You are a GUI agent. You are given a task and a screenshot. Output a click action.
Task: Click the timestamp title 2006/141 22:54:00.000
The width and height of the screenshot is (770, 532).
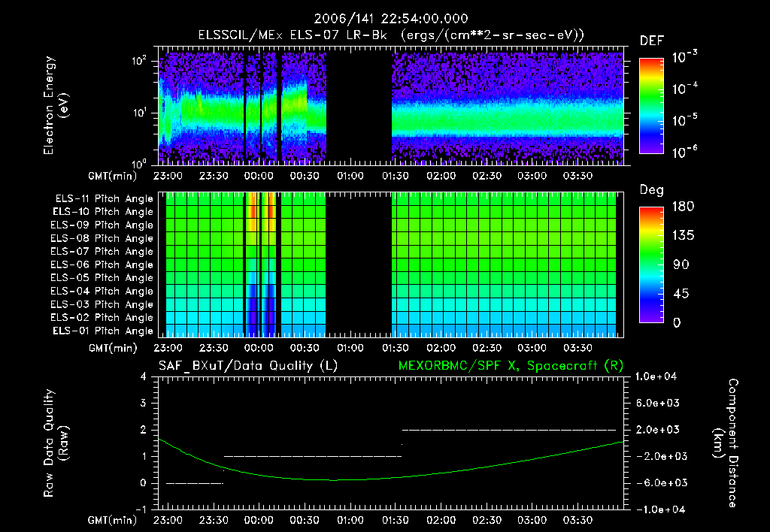(x=390, y=19)
